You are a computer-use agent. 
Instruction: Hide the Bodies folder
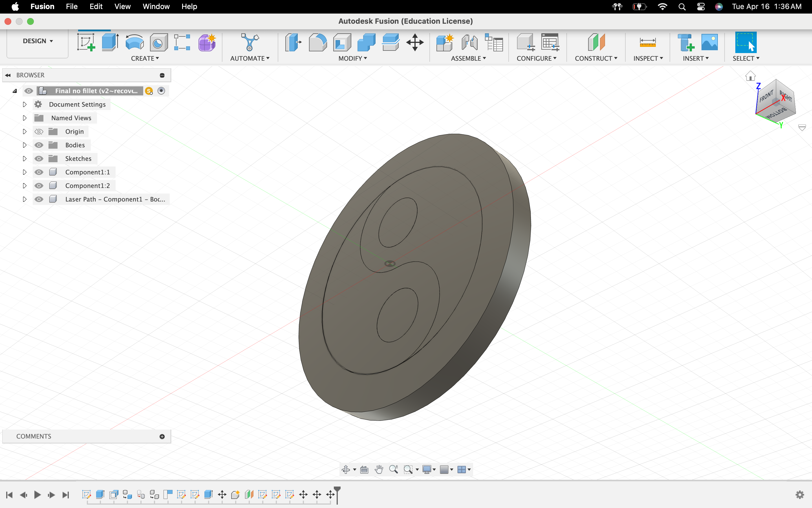coord(39,145)
